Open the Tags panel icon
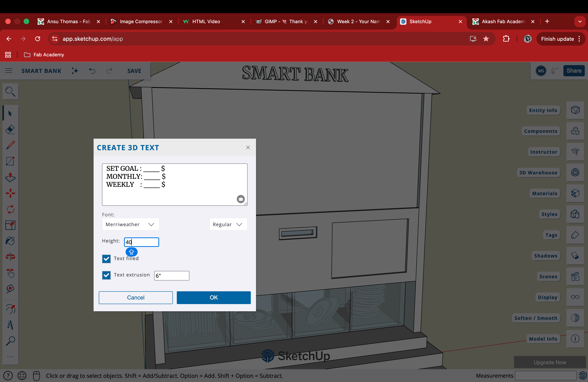The width and height of the screenshot is (588, 382). pos(575,235)
